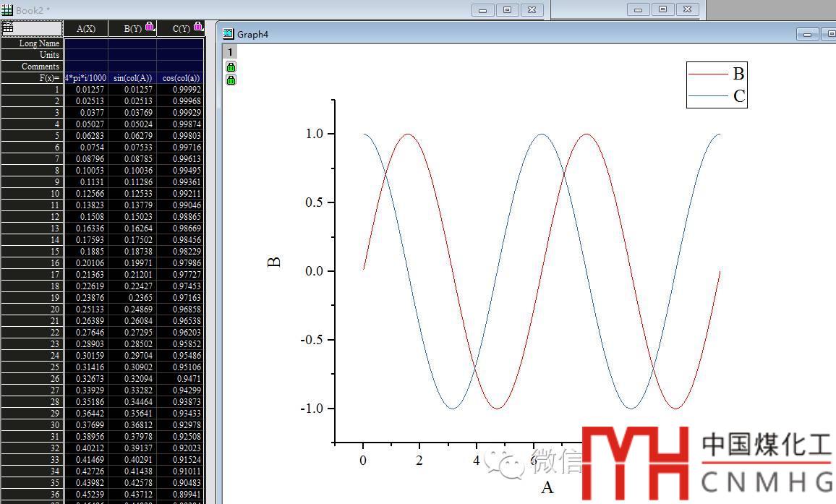Click the cos(col(a)) formula cell
The height and width of the screenshot is (504, 836).
(x=181, y=78)
